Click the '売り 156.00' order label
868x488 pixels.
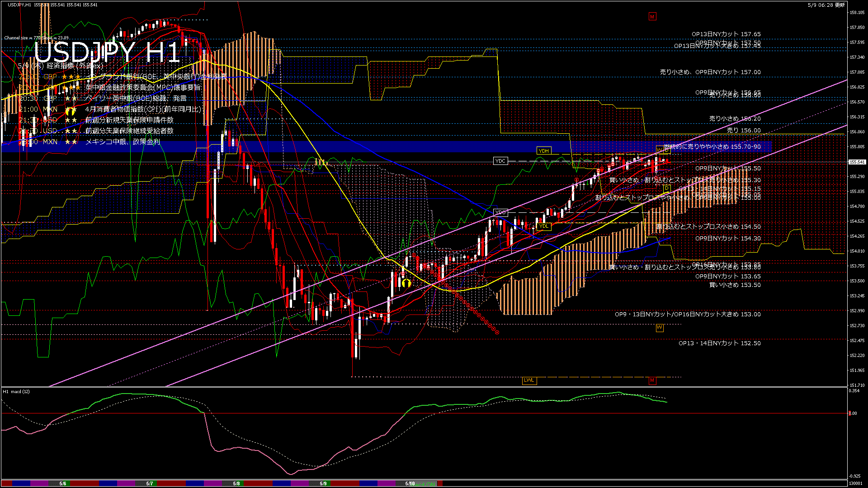(744, 130)
